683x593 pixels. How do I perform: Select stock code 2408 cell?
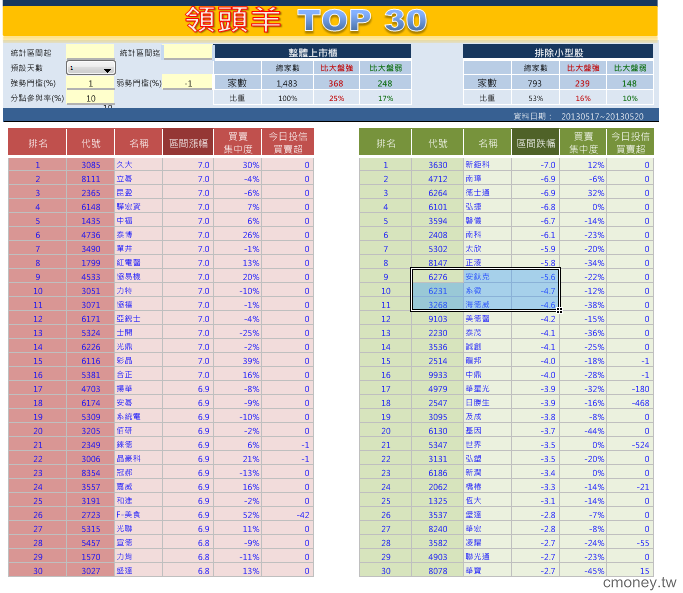438,235
